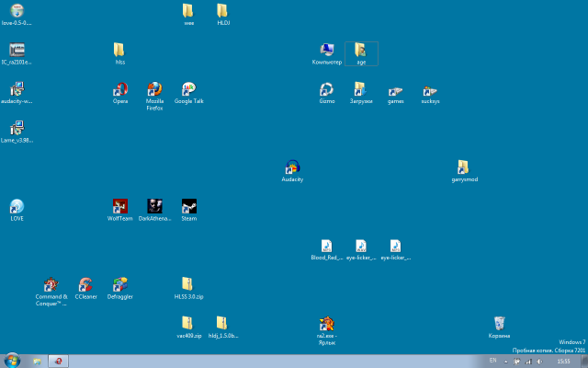This screenshot has height=368, width=588.
Task: Open the EN language indicator
Action: pyautogui.click(x=492, y=361)
